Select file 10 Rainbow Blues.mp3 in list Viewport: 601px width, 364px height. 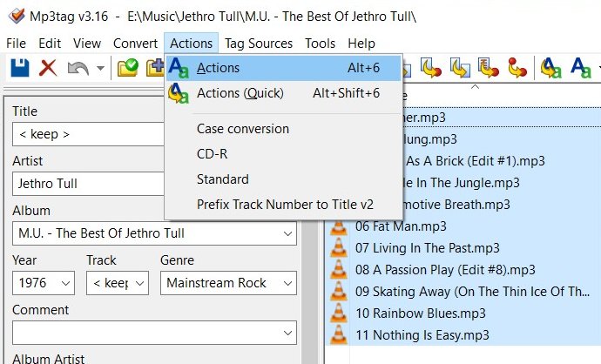(x=421, y=313)
